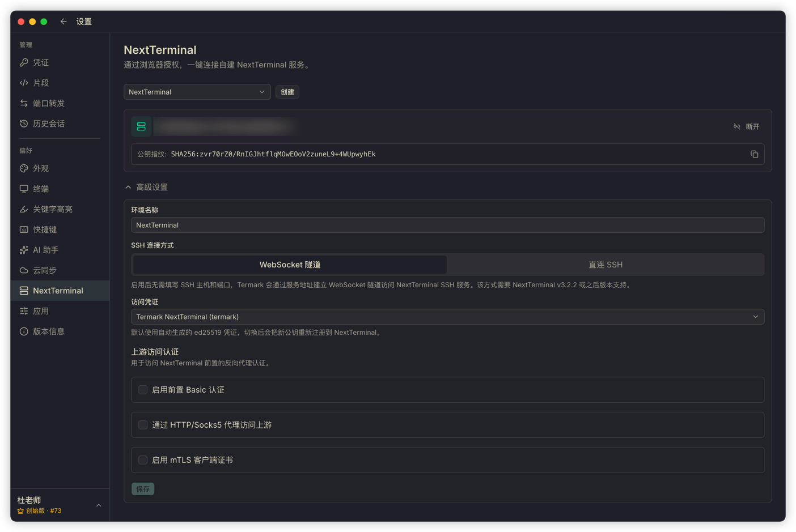Click the 杜老师 user name
Screen dimensions: 796x532
(29, 500)
